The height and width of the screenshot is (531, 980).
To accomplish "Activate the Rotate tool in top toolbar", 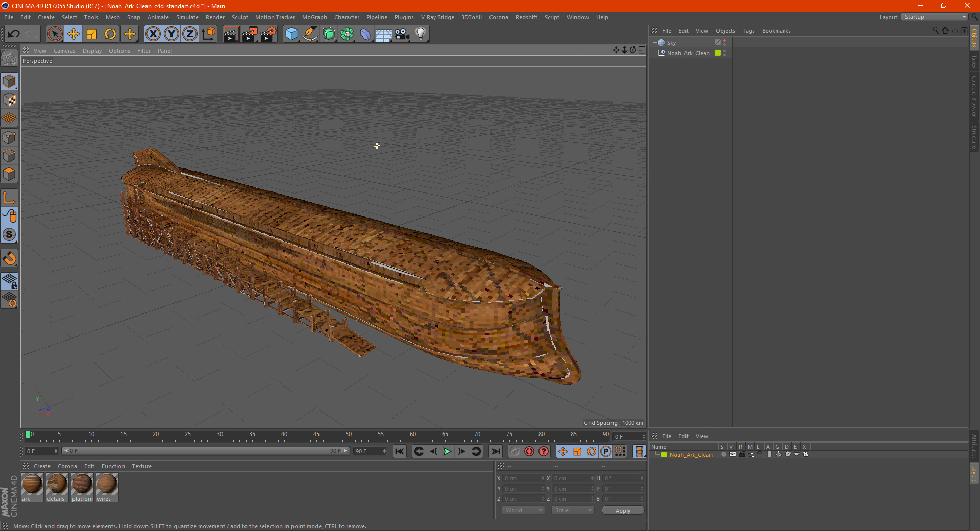I will point(110,34).
